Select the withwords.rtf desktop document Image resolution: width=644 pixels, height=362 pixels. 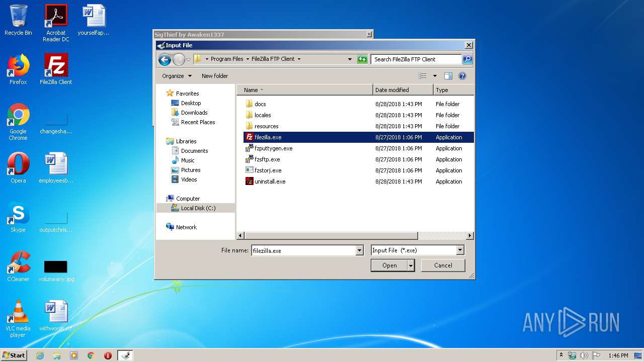point(56,316)
